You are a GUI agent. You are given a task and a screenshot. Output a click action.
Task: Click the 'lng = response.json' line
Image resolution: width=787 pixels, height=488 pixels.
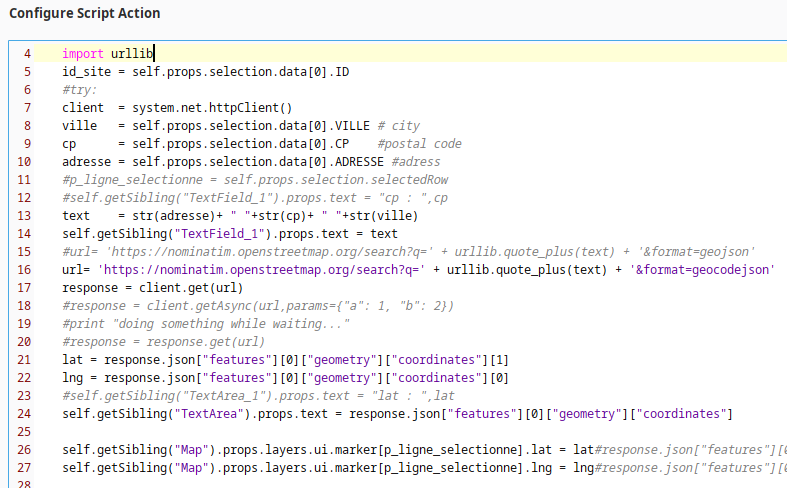(x=286, y=378)
